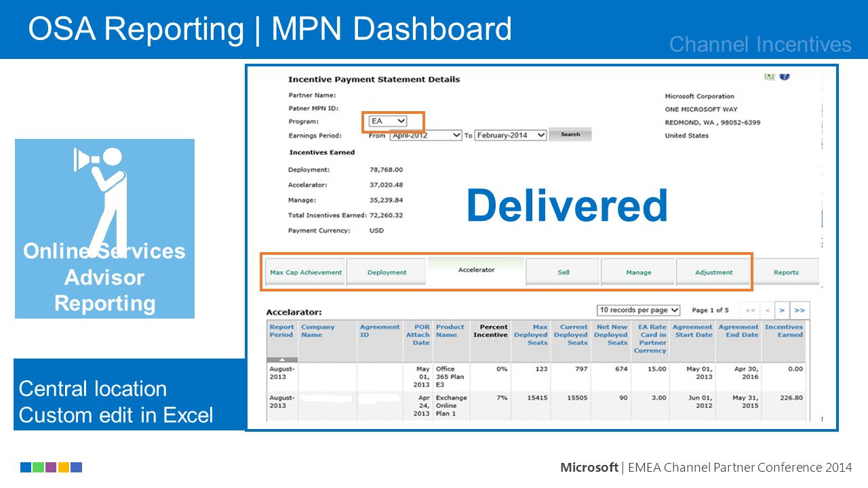This screenshot has height=488, width=868.
Task: Click the Accelarator value 37,020.48
Action: (386, 185)
